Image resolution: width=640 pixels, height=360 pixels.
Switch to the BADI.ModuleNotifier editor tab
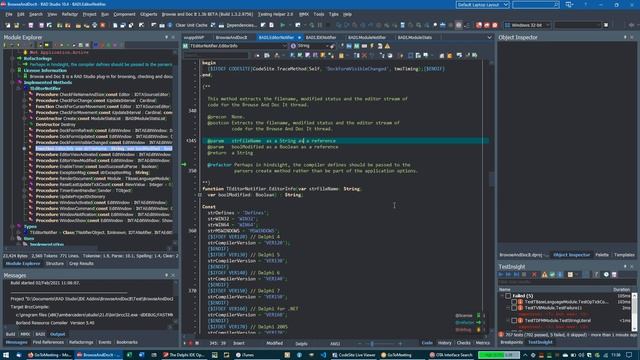pyautogui.click(x=367, y=38)
